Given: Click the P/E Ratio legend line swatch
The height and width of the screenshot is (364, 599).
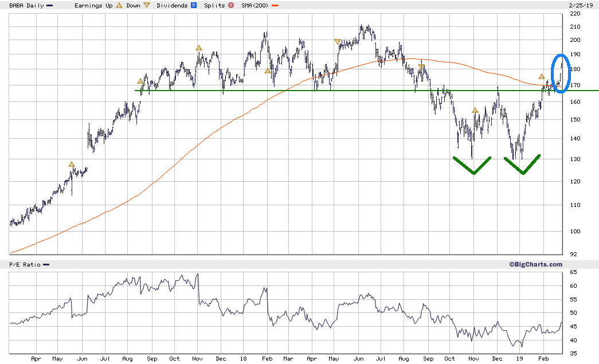Looking at the screenshot, I should [x=46, y=265].
